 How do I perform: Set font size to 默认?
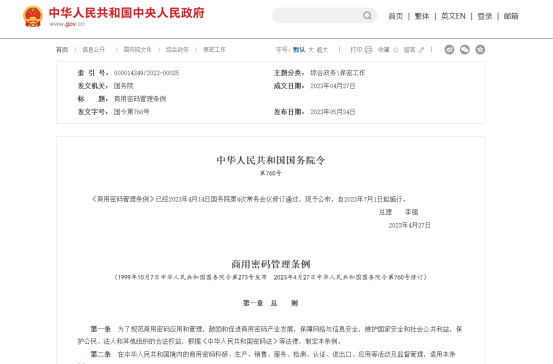tap(299, 50)
